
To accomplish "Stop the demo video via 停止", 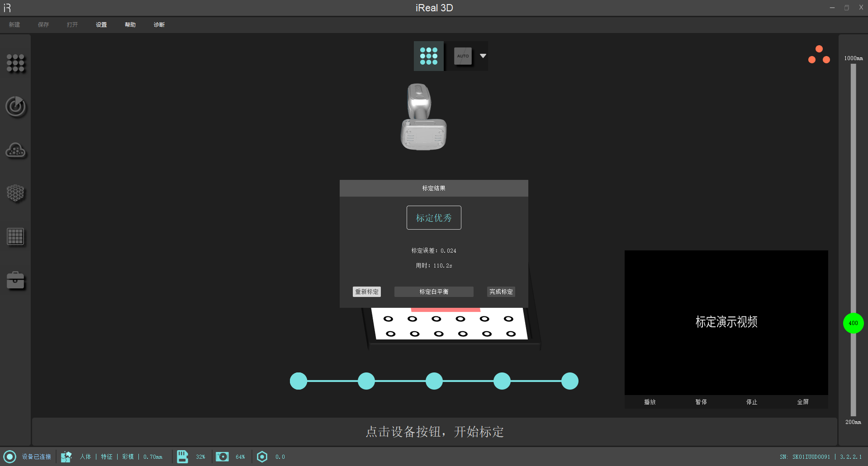I will click(x=752, y=402).
